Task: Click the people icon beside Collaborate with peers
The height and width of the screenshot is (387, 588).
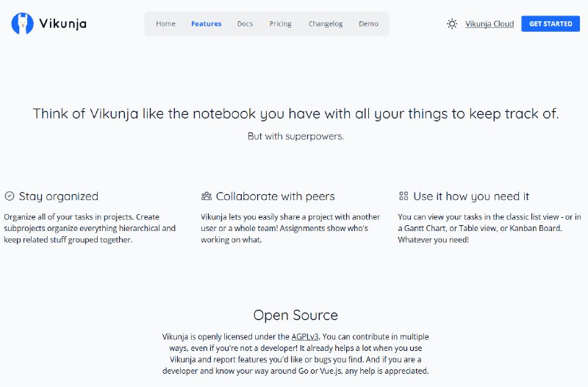Action: click(x=207, y=196)
